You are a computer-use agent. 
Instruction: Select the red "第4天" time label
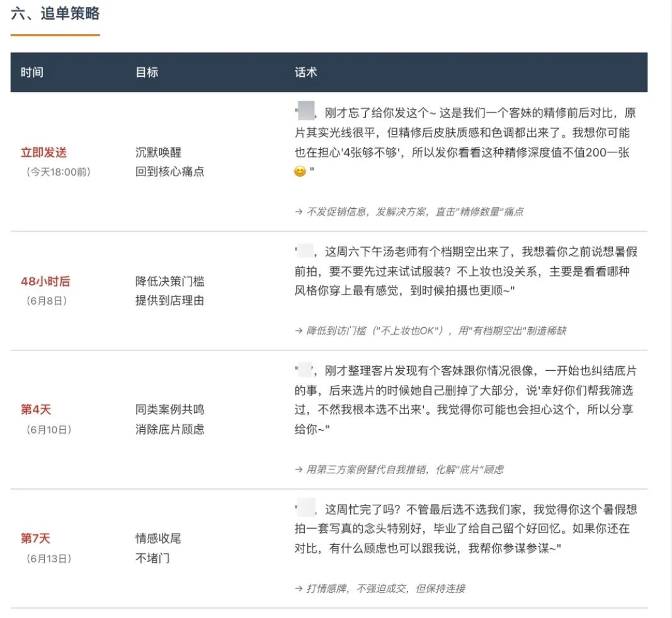(x=36, y=410)
